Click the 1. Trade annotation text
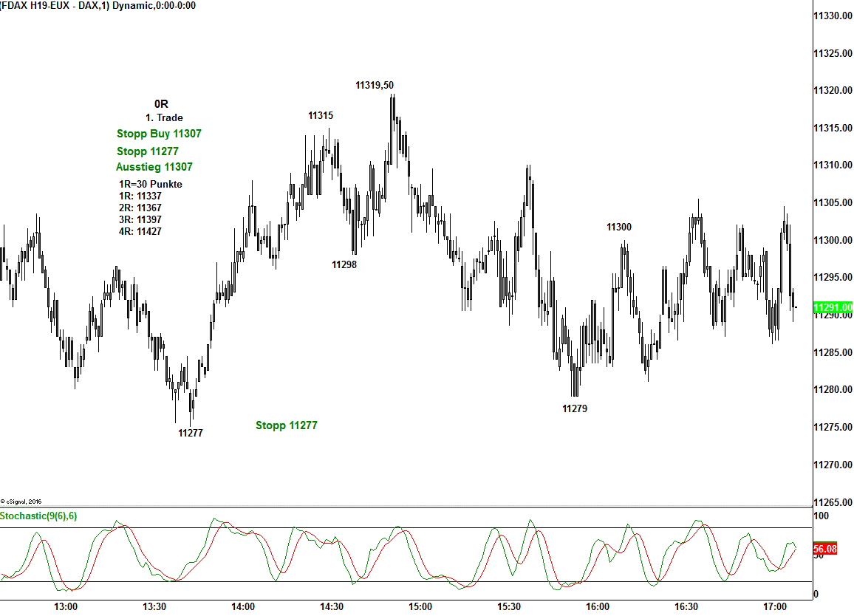 click(x=164, y=117)
